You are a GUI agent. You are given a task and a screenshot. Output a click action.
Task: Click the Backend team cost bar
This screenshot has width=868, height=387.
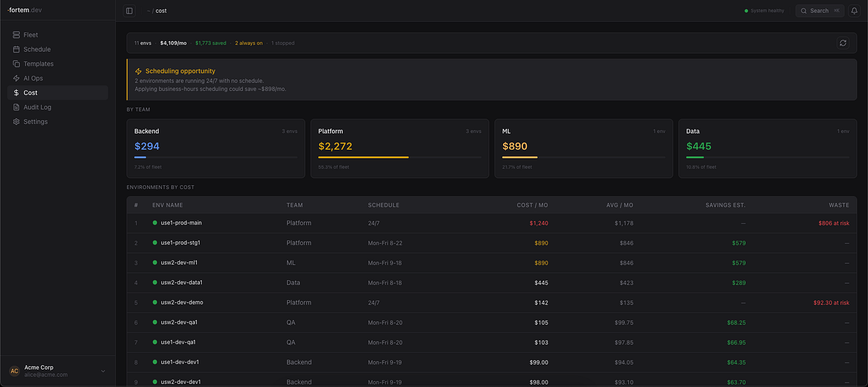[x=215, y=157]
